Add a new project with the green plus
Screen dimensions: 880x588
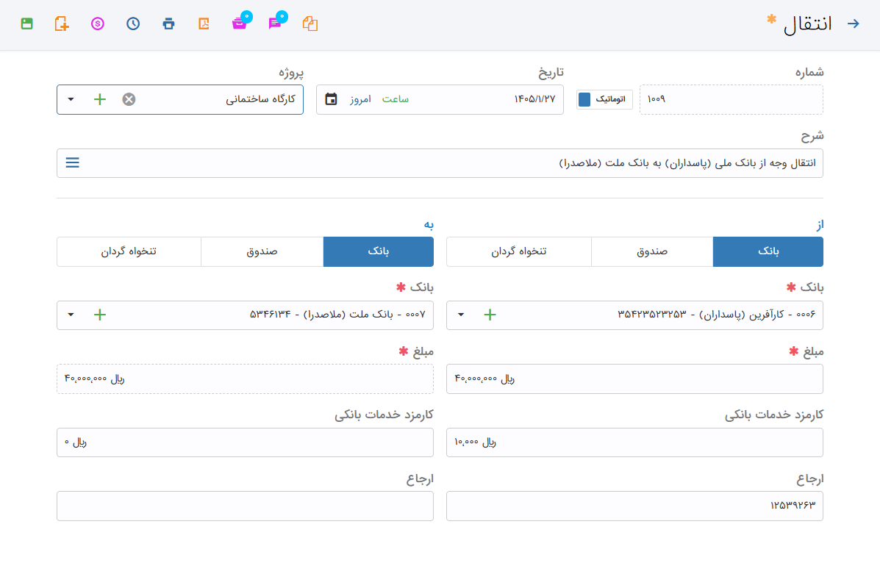pyautogui.click(x=100, y=99)
